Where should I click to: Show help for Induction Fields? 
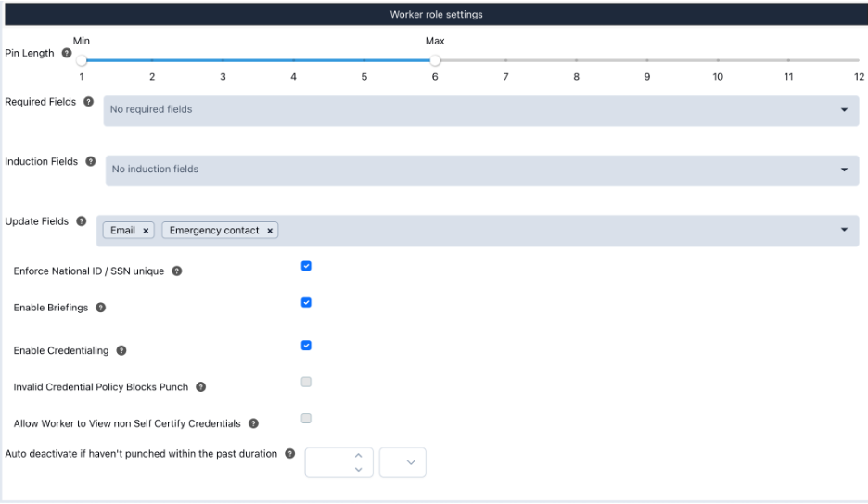[91, 161]
